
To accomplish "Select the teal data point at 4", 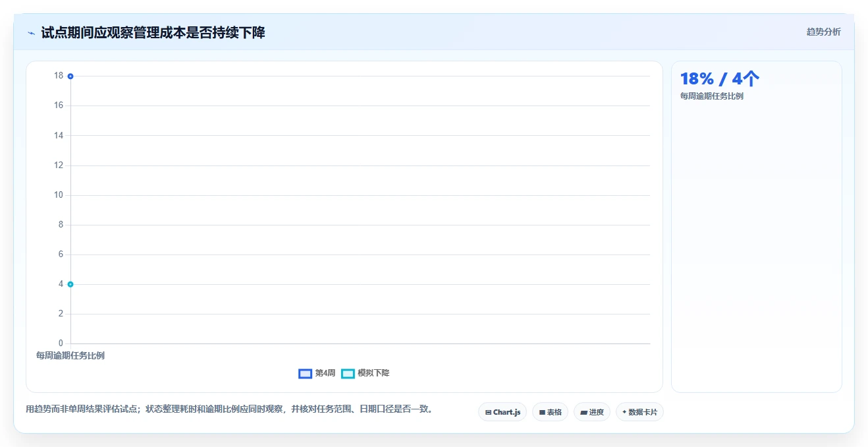I will (x=70, y=284).
